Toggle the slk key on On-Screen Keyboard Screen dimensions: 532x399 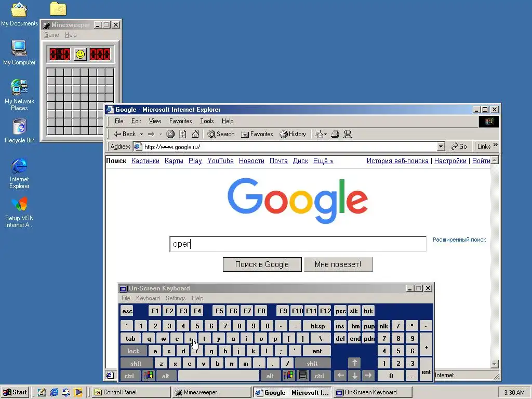pyautogui.click(x=354, y=311)
